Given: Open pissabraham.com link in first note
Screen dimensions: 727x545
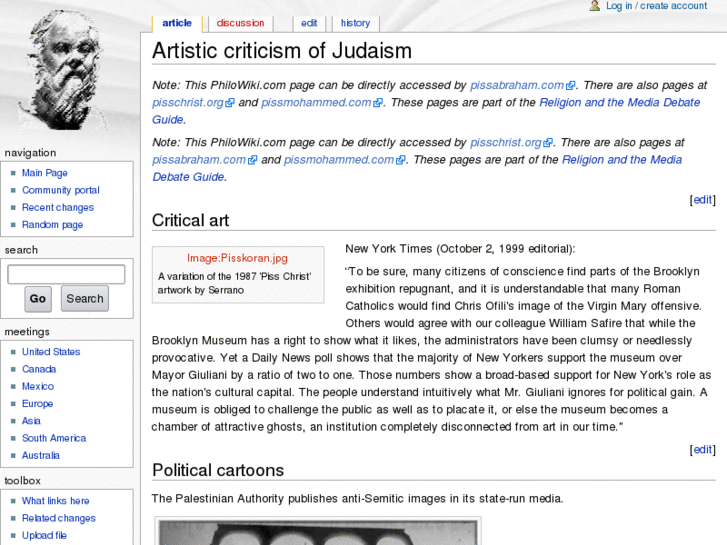Looking at the screenshot, I should (x=522, y=85).
